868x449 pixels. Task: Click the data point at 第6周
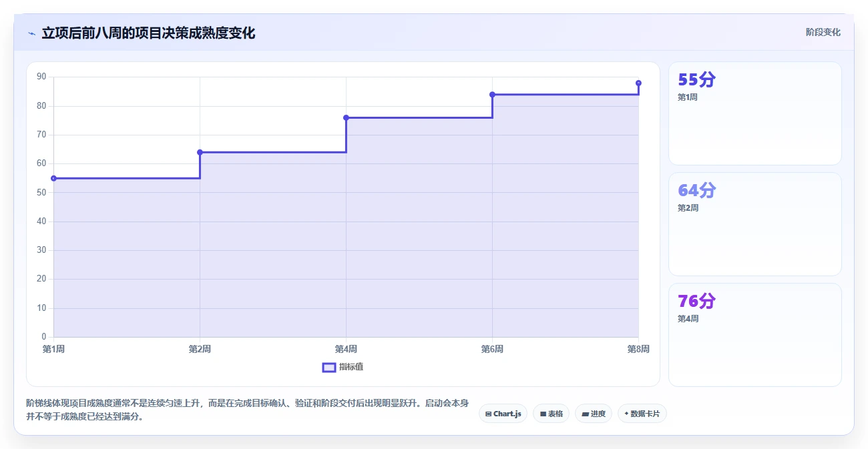point(492,94)
